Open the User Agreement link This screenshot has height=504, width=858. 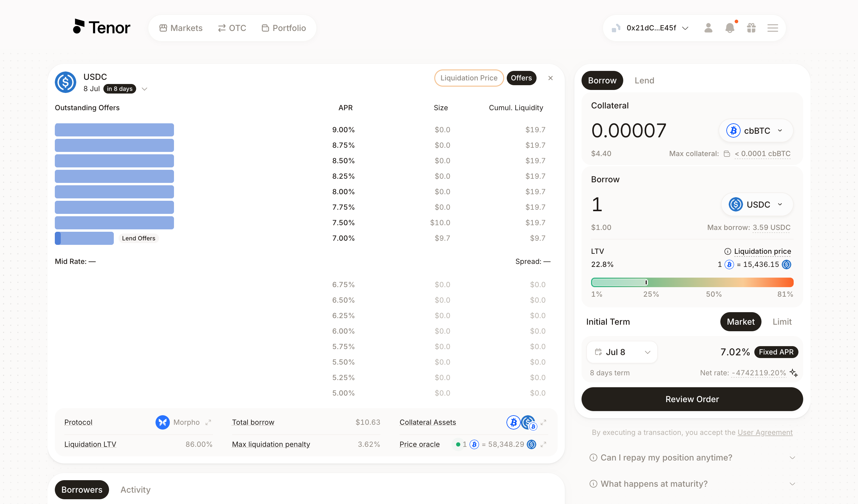pyautogui.click(x=765, y=432)
